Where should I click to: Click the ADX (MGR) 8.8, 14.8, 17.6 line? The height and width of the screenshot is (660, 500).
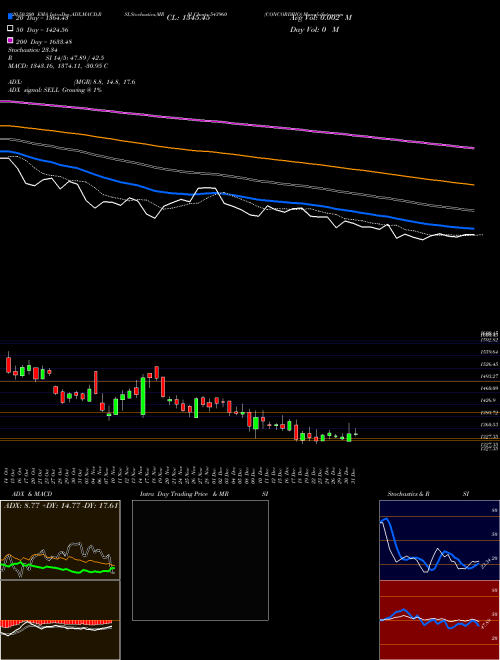point(72,82)
